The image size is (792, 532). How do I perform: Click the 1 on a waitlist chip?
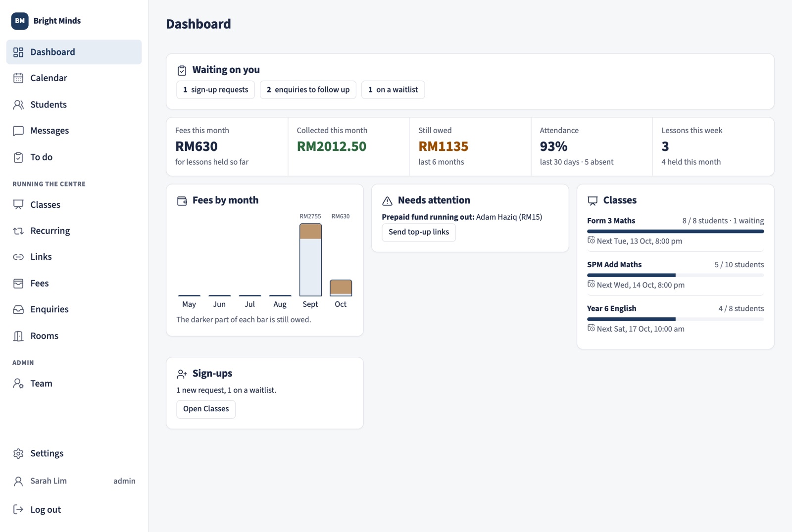393,90
